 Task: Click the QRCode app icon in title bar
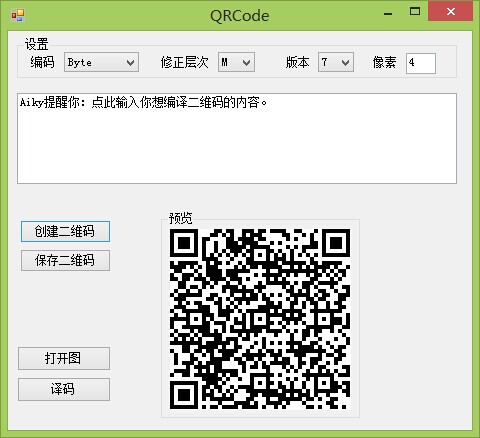coord(18,15)
